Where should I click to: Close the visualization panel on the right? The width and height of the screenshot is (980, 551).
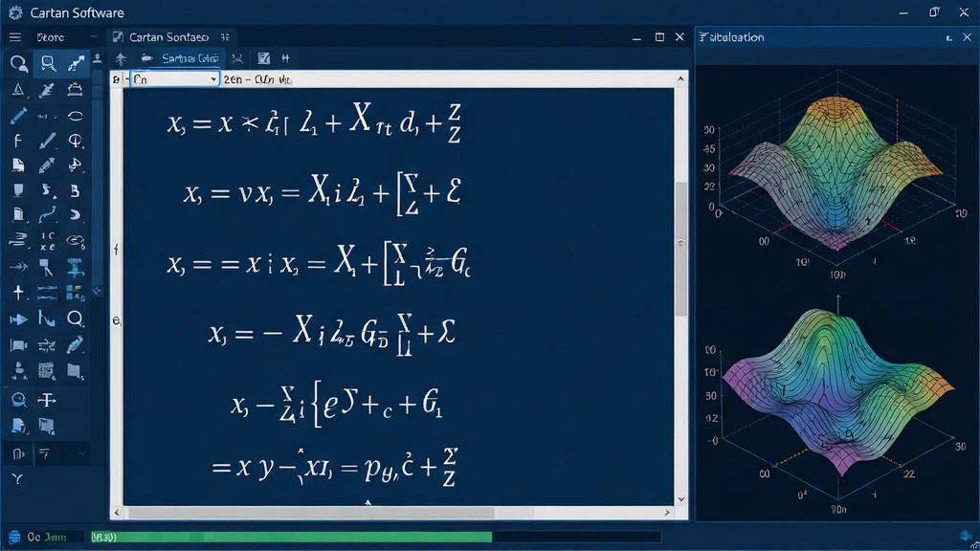[x=967, y=37]
